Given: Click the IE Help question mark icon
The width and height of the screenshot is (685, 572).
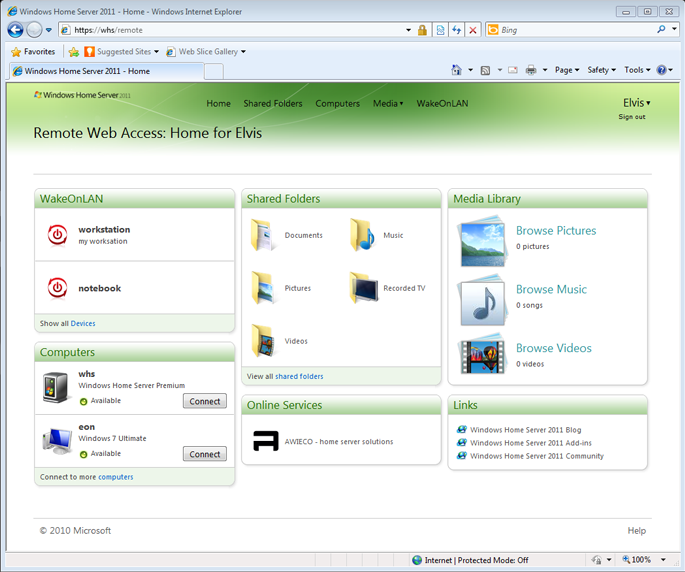Looking at the screenshot, I should click(661, 70).
